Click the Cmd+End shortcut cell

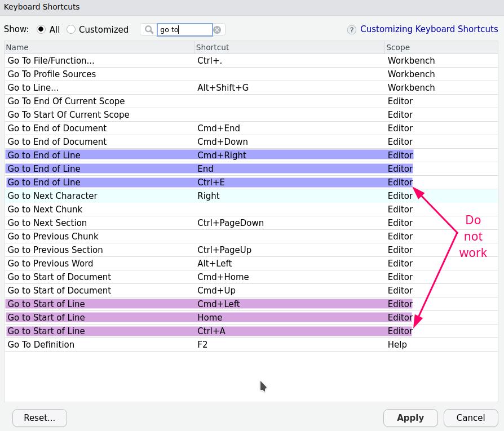pos(219,128)
